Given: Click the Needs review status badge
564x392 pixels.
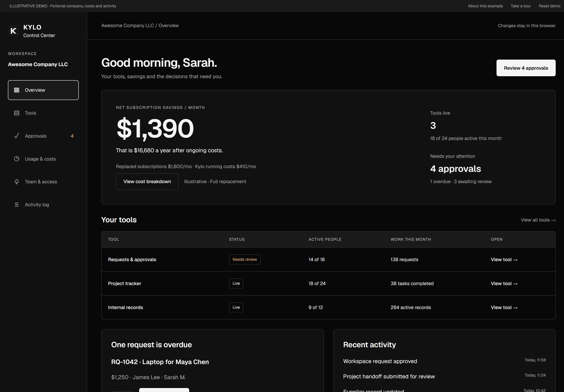Looking at the screenshot, I should [245, 259].
